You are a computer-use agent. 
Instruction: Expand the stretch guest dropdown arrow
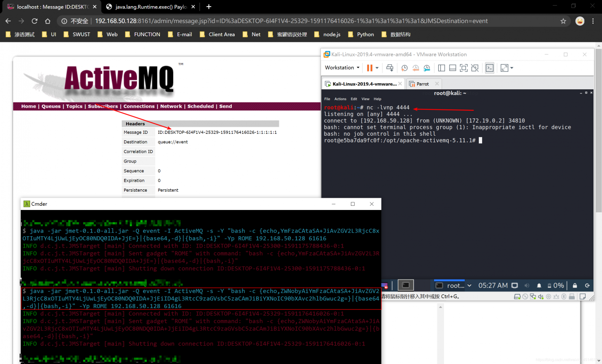pos(512,68)
